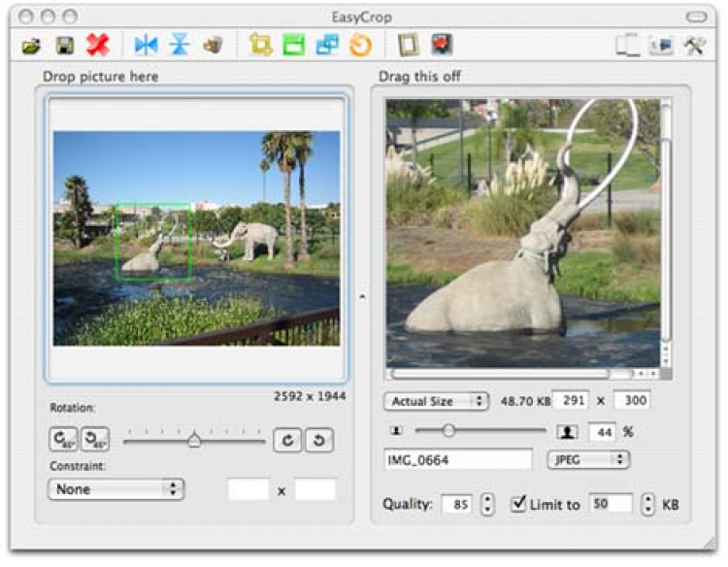Open the JPEG format dropdown
Screen dimensions: 728x567
tap(588, 460)
